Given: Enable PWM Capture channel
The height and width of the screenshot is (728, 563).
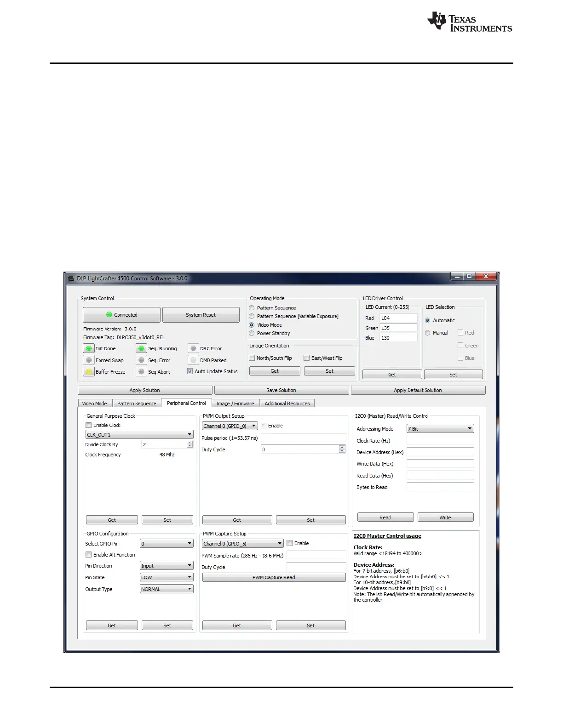Looking at the screenshot, I should [290, 543].
